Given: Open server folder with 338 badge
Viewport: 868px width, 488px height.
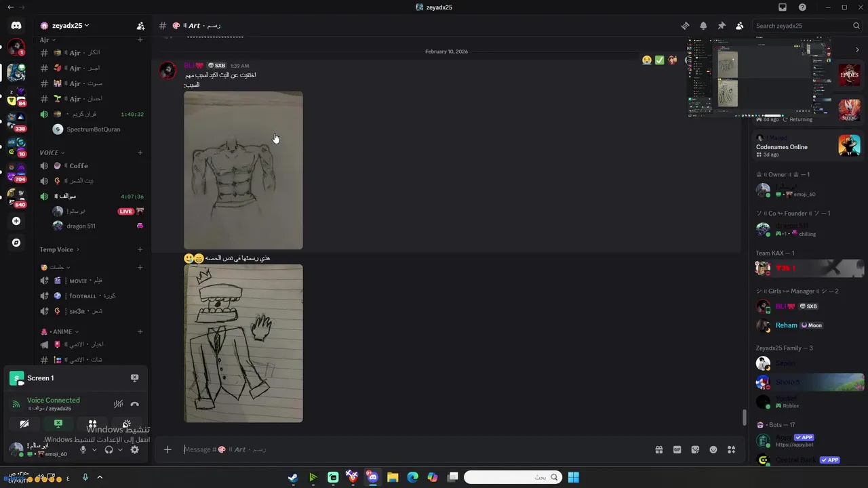Looking at the screenshot, I should coord(16,122).
